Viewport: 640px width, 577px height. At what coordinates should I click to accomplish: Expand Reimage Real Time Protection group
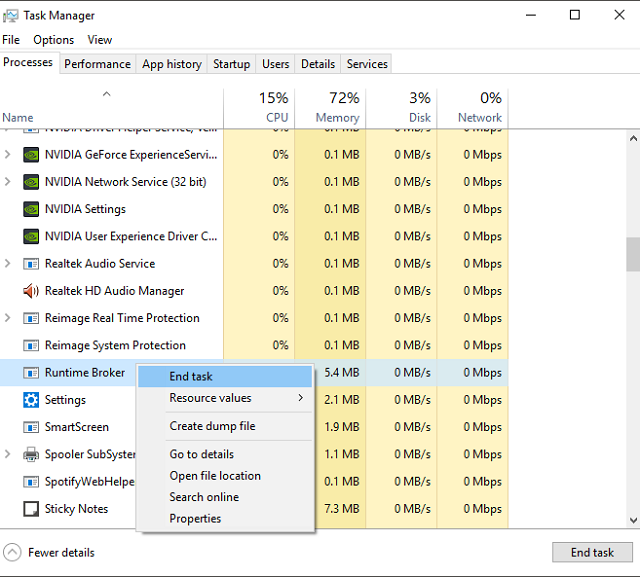[x=7, y=318]
